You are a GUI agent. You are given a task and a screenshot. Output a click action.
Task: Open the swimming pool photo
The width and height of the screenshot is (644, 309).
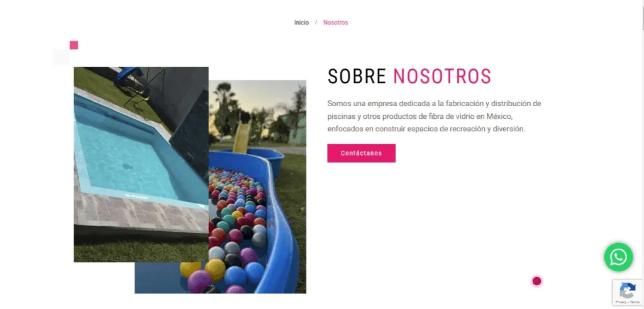[x=141, y=165]
